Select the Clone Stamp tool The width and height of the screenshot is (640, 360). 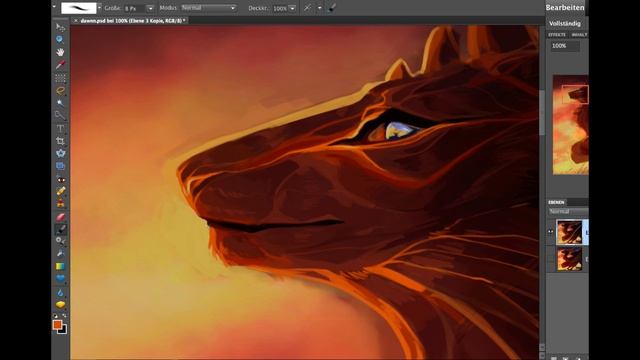pyautogui.click(x=60, y=203)
